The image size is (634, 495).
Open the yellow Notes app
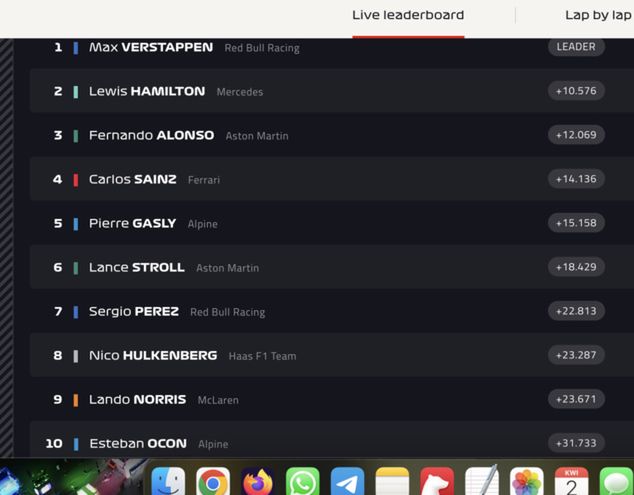[x=392, y=481]
